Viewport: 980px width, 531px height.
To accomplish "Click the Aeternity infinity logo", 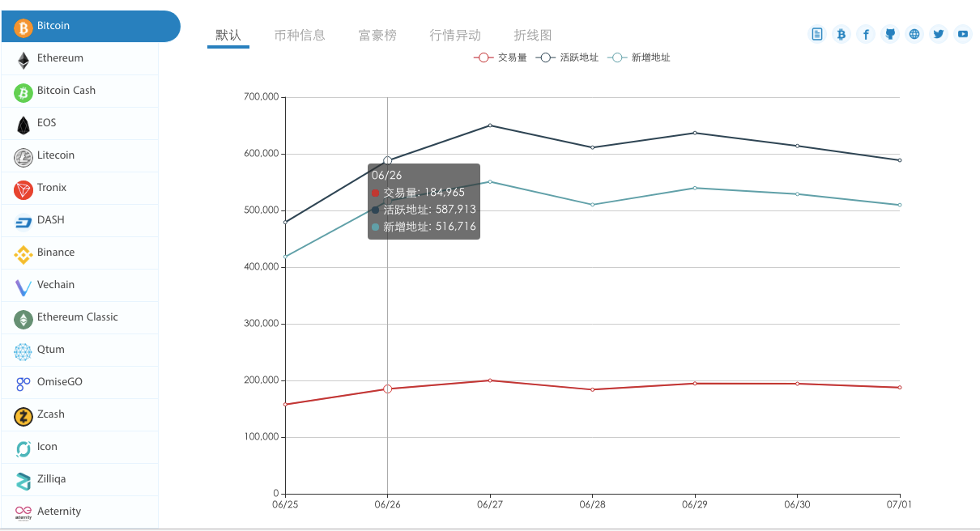I will (23, 513).
